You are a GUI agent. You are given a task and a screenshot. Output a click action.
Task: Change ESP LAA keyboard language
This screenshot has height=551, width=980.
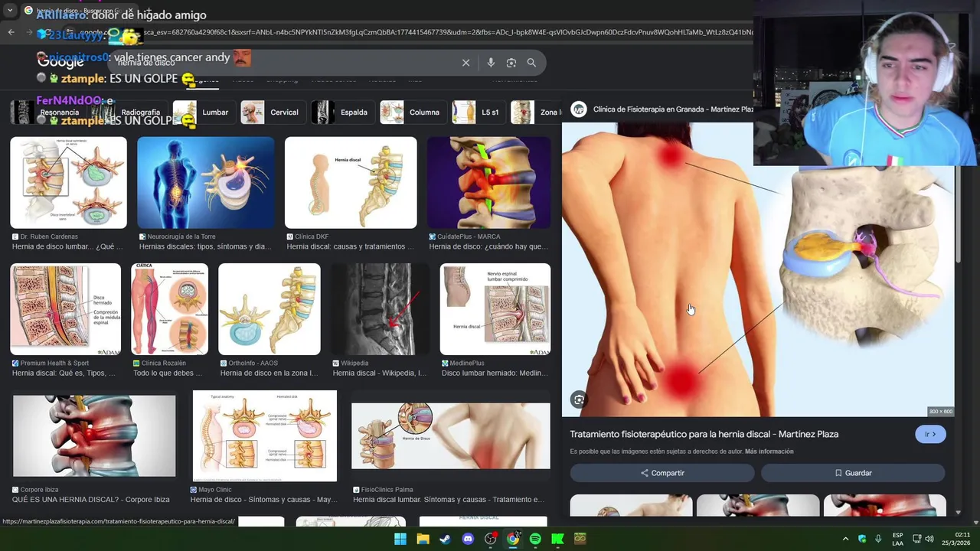pyautogui.click(x=897, y=539)
